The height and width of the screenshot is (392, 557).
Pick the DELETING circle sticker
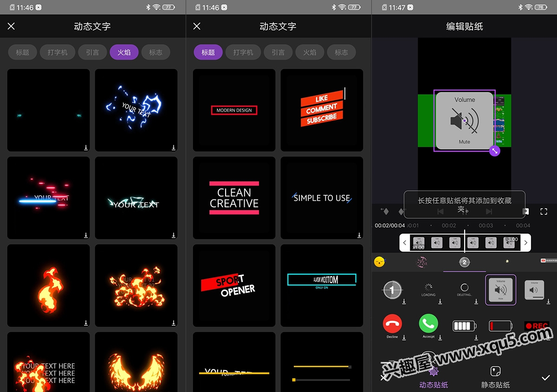465,290
